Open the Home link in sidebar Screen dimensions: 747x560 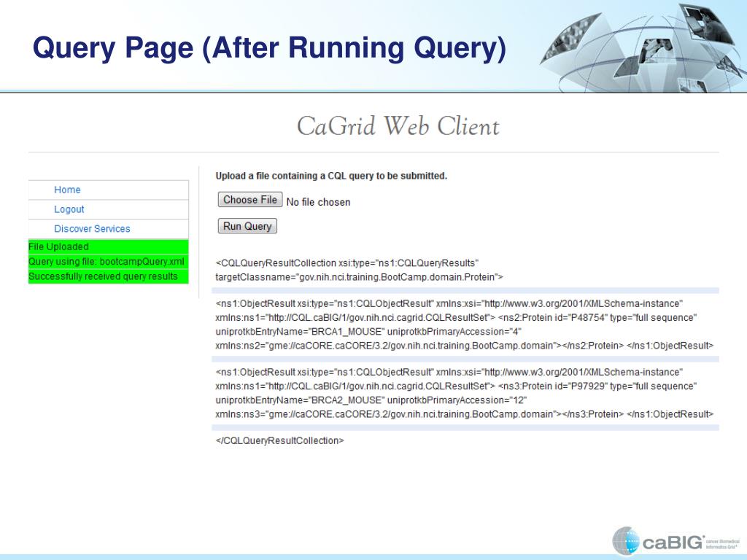pos(67,190)
